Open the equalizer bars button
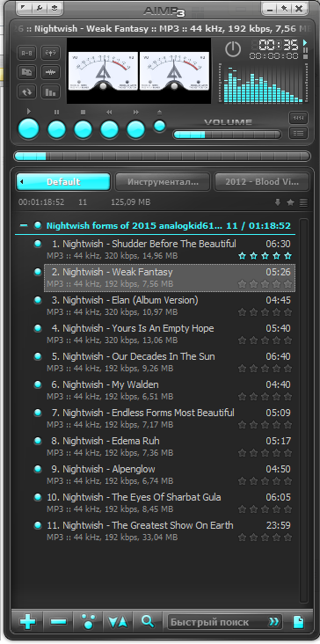 point(50,91)
